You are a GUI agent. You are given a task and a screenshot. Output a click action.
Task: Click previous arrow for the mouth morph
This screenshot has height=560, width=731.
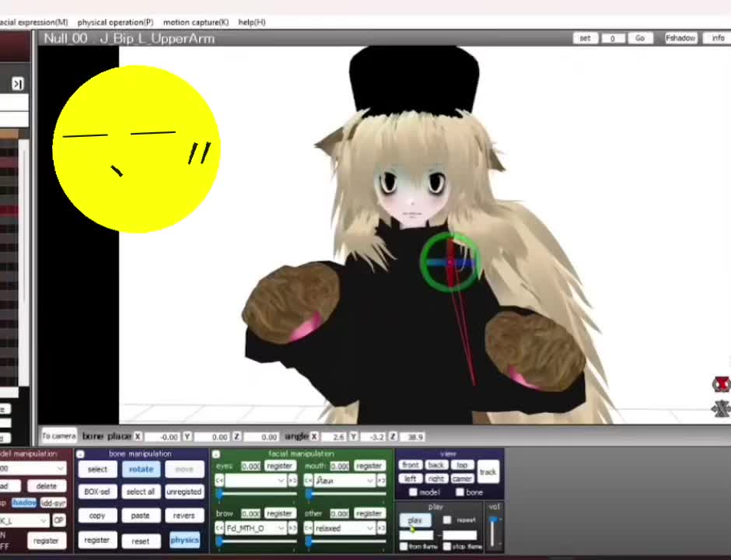[x=308, y=480]
